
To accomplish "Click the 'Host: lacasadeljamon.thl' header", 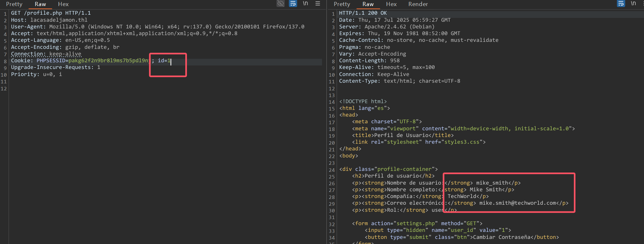I will (x=49, y=20).
